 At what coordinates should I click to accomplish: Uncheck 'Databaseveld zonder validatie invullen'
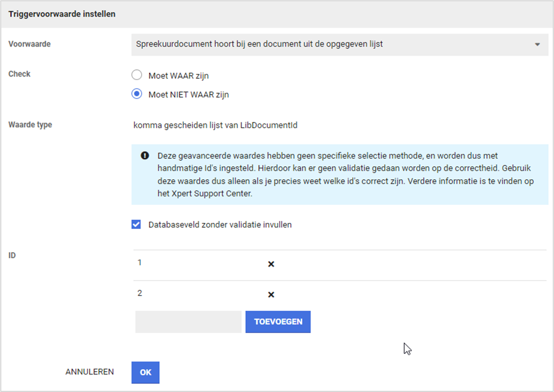click(136, 225)
